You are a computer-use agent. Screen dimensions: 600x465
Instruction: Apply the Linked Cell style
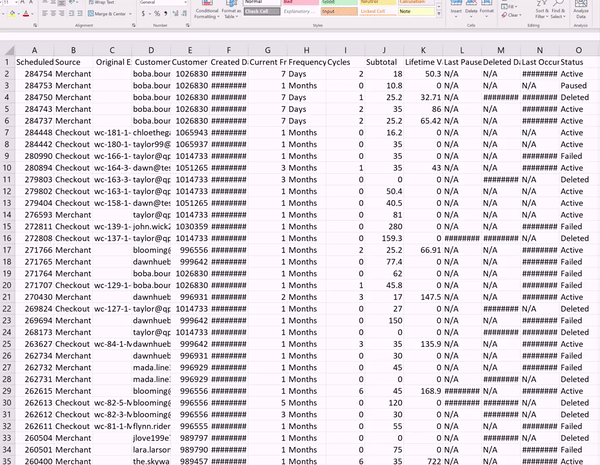point(378,11)
